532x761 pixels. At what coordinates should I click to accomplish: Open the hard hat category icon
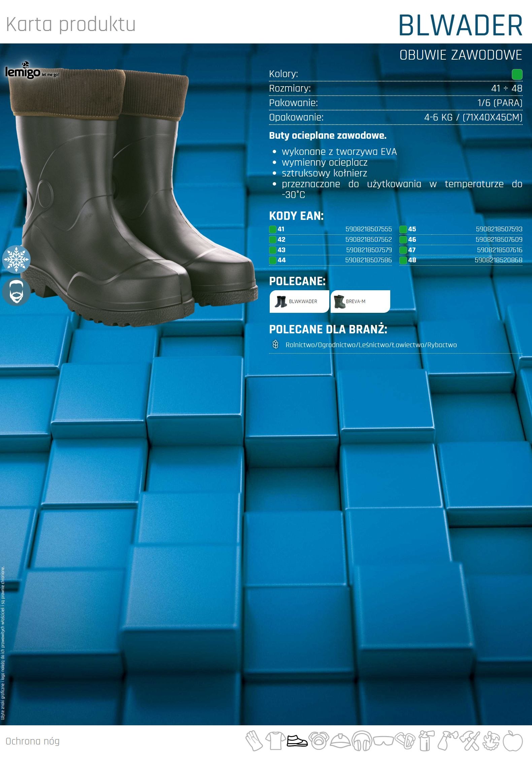(340, 740)
